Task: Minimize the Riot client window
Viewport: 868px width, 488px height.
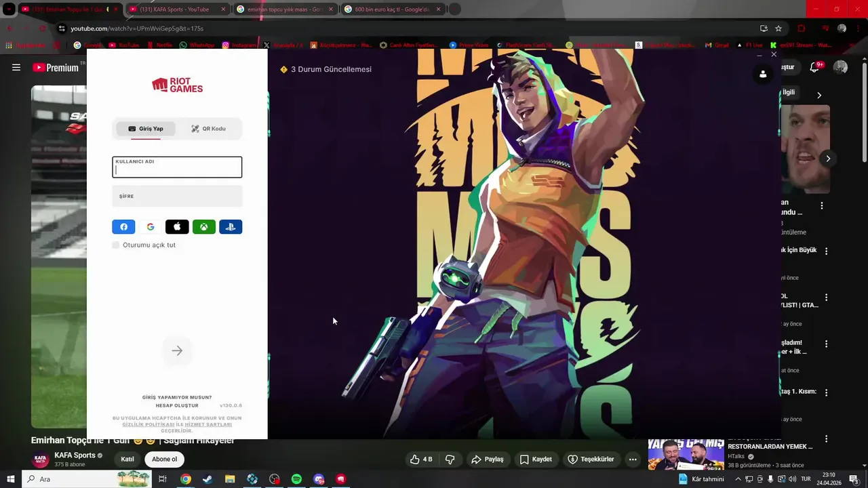Action: (759, 54)
